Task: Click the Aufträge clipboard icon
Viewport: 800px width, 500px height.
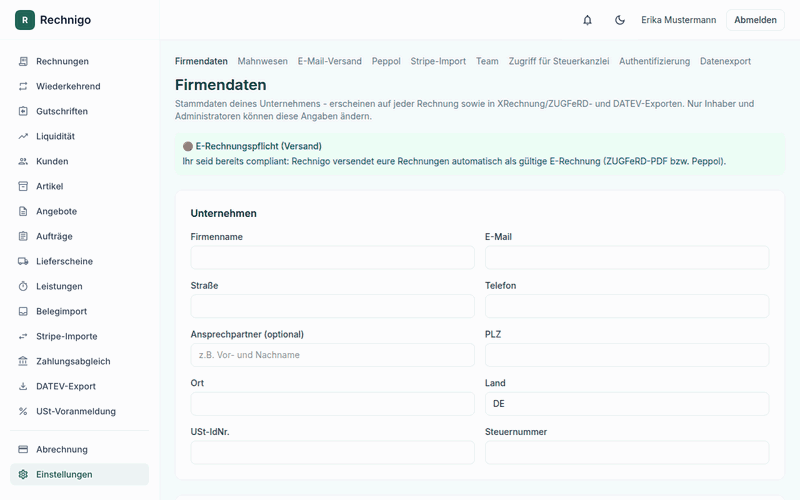Action: [x=23, y=236]
